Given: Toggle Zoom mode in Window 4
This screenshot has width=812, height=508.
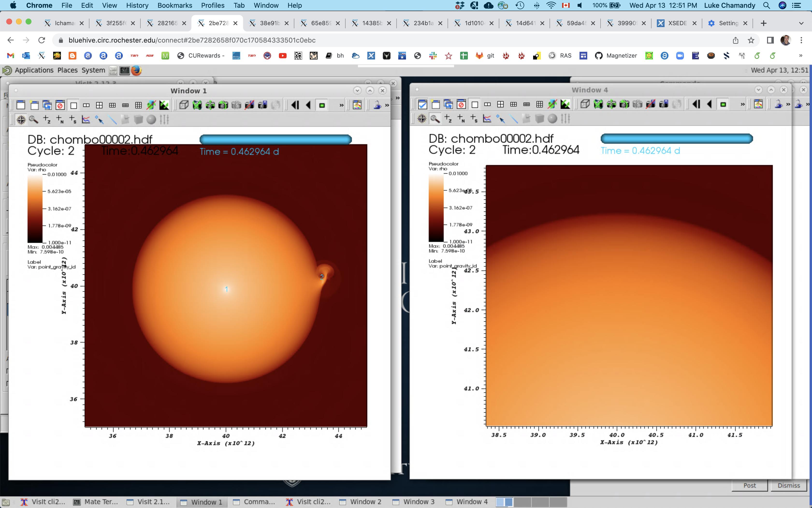Looking at the screenshot, I should point(435,118).
